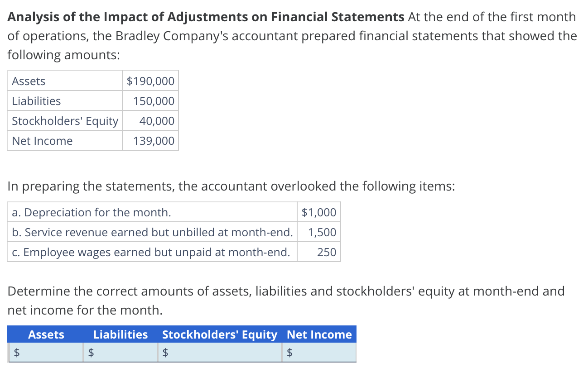Click the Liabilities answer input field
Image resolution: width=588 pixels, height=382 pixels.
[124, 353]
